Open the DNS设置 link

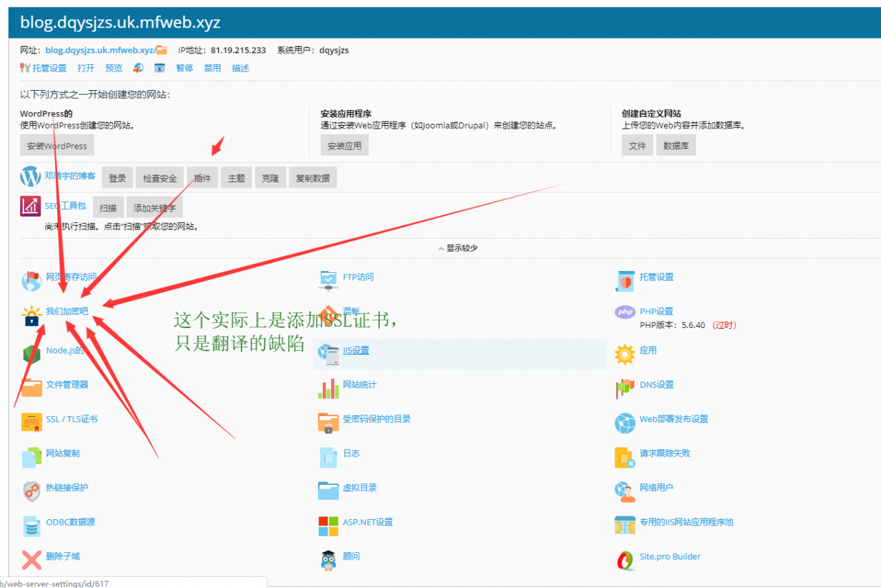(x=657, y=384)
